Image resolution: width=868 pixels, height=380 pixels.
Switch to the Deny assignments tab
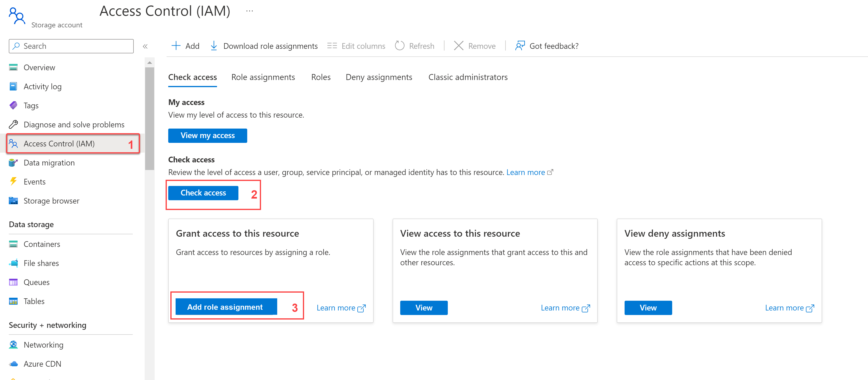tap(379, 77)
